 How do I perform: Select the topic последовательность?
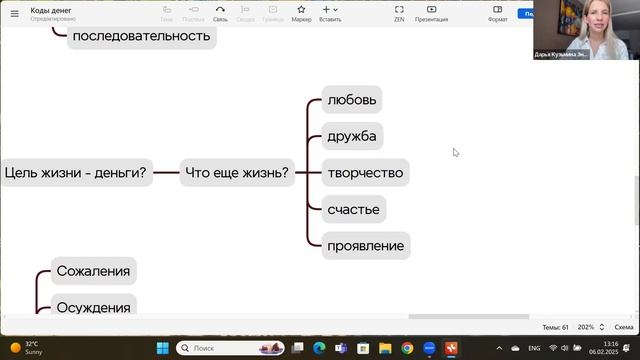tap(142, 36)
